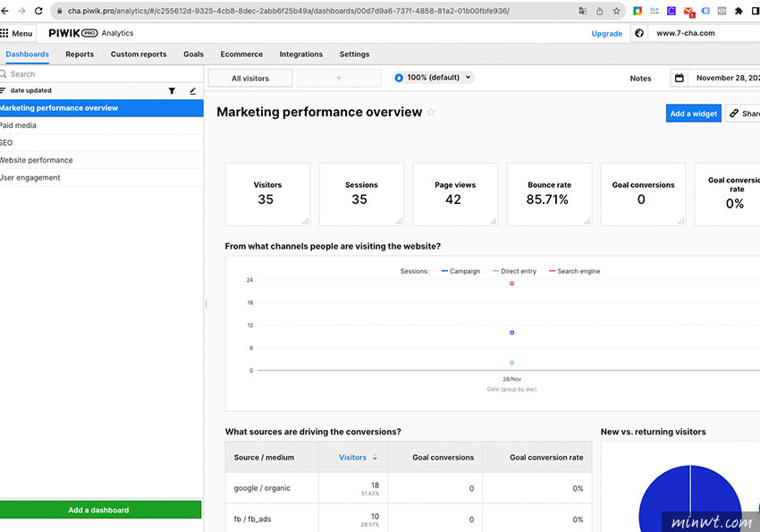This screenshot has width=760, height=532.
Task: Open the Ecommerce tab
Action: [x=241, y=55]
